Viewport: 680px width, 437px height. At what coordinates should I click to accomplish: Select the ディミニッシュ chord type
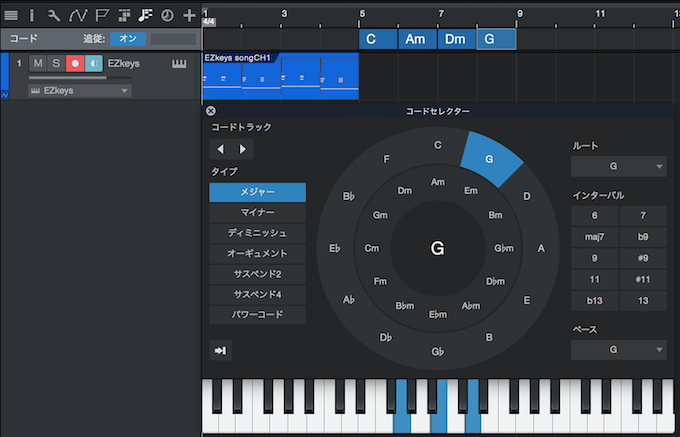click(258, 233)
